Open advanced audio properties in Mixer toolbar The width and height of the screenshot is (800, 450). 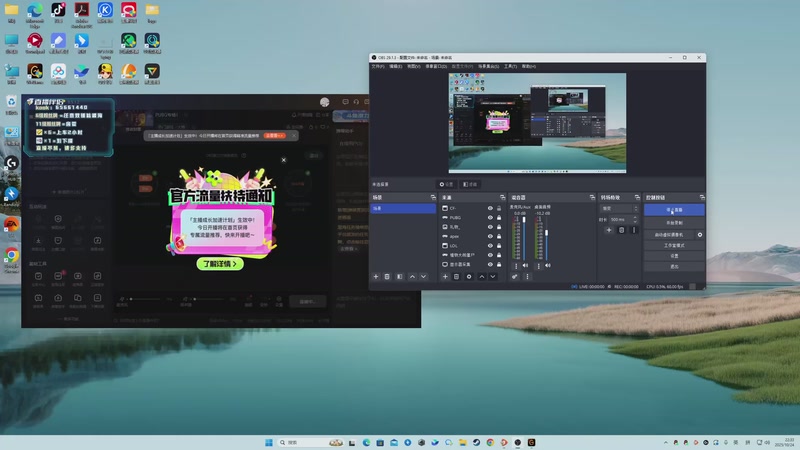click(x=515, y=277)
